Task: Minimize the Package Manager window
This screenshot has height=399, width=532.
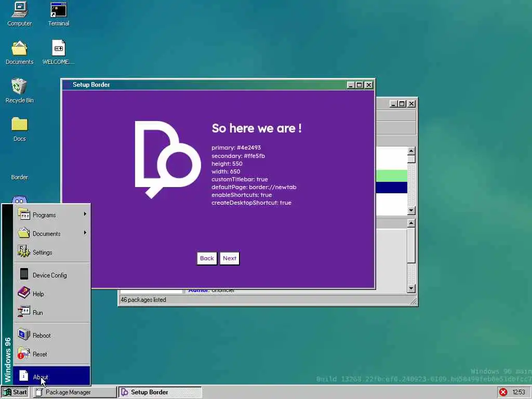Action: tap(393, 104)
